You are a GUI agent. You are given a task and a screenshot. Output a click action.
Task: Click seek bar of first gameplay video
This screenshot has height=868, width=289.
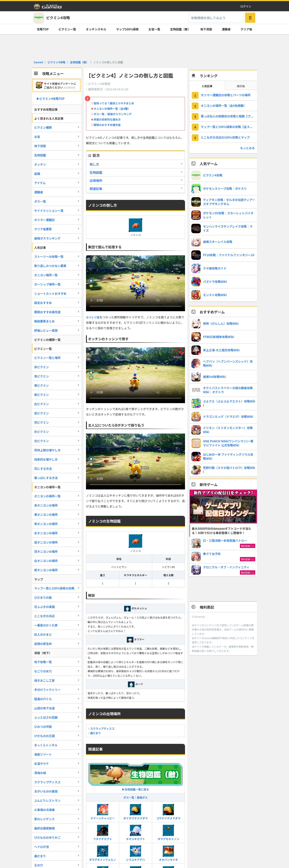pyautogui.click(x=135, y=306)
